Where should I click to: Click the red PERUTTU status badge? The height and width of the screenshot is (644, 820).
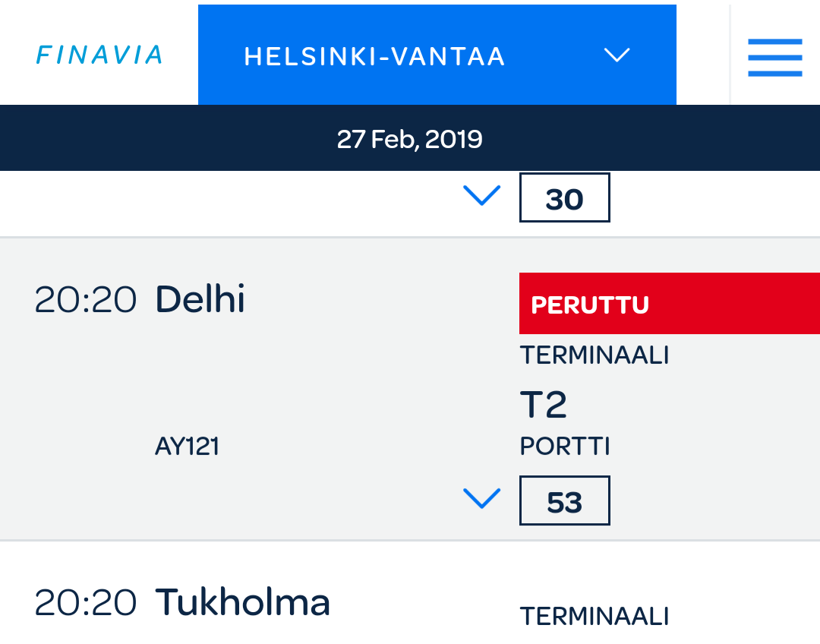[x=668, y=304]
